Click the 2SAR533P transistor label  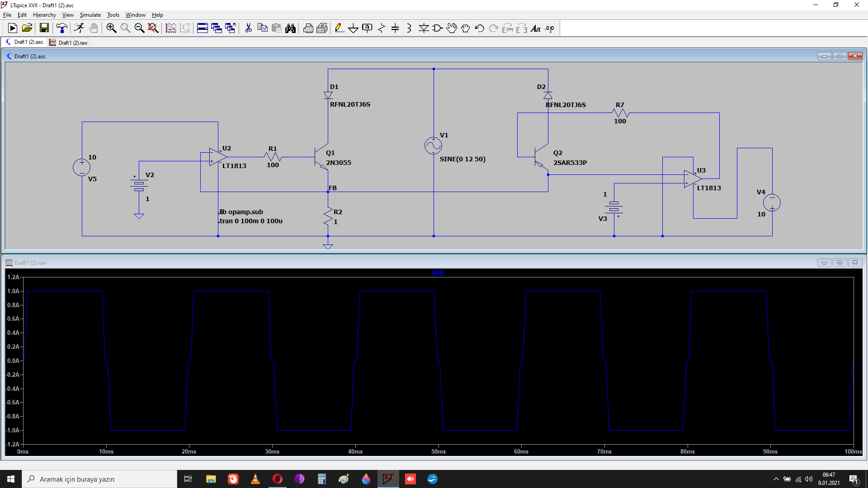pos(570,163)
